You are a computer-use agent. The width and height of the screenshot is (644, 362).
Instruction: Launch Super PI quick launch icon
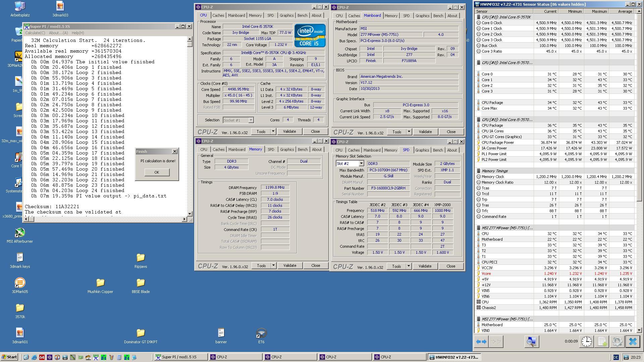96,357
